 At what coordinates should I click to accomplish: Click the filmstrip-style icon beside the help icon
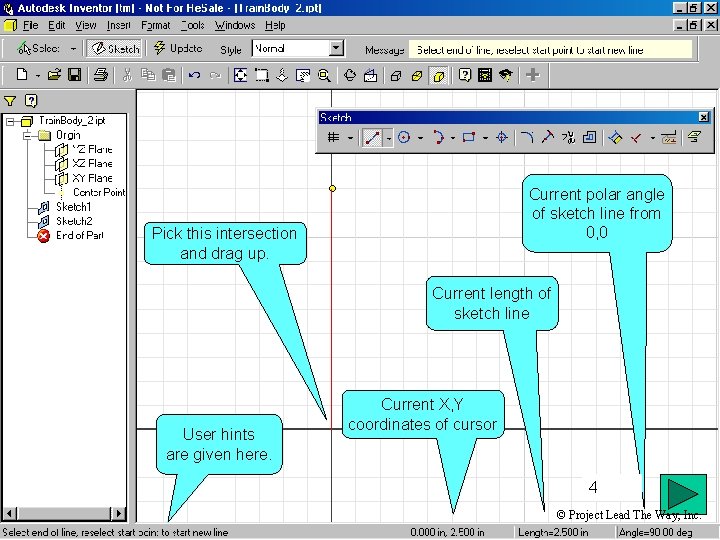[485, 75]
